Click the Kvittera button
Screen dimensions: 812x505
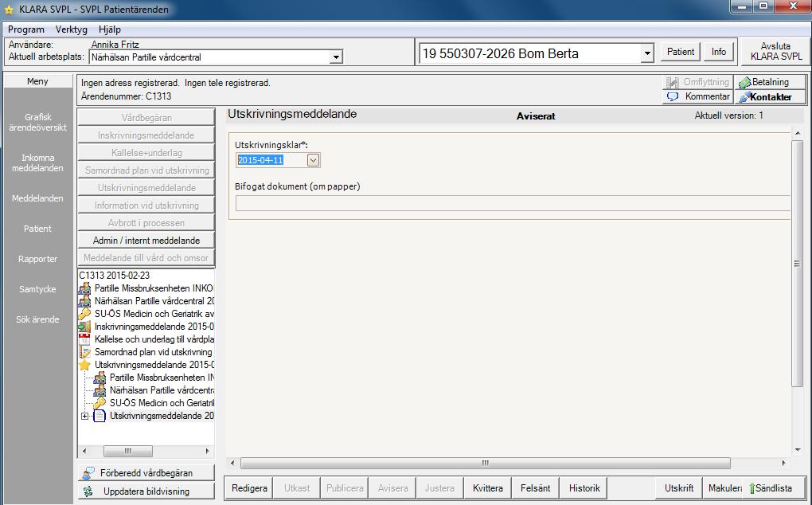pyautogui.click(x=488, y=488)
